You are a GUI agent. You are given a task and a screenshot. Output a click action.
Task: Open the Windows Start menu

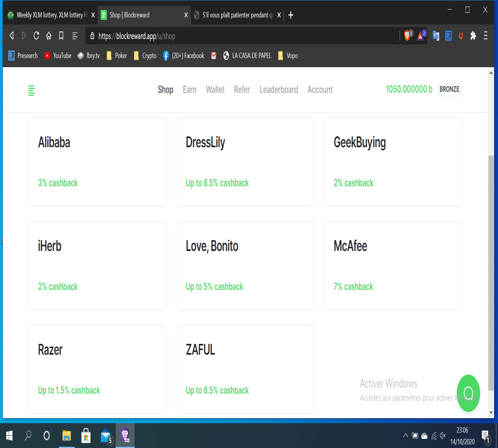(9, 436)
